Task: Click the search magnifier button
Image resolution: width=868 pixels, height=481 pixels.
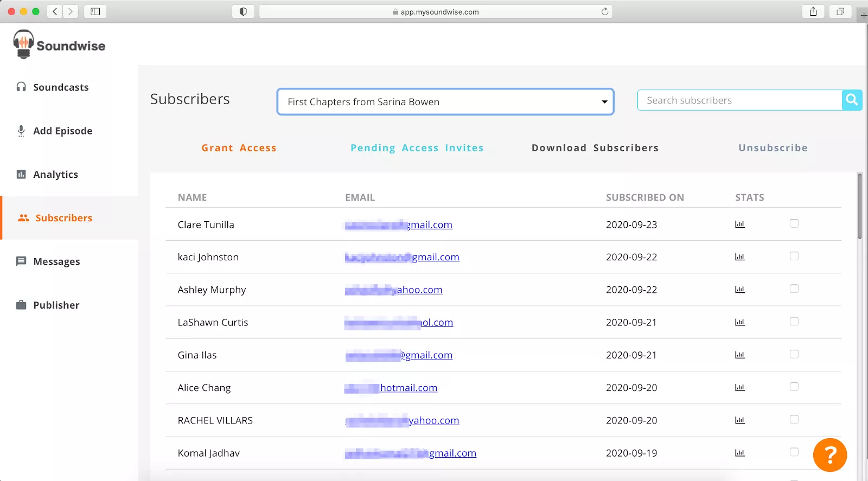Action: click(x=852, y=100)
